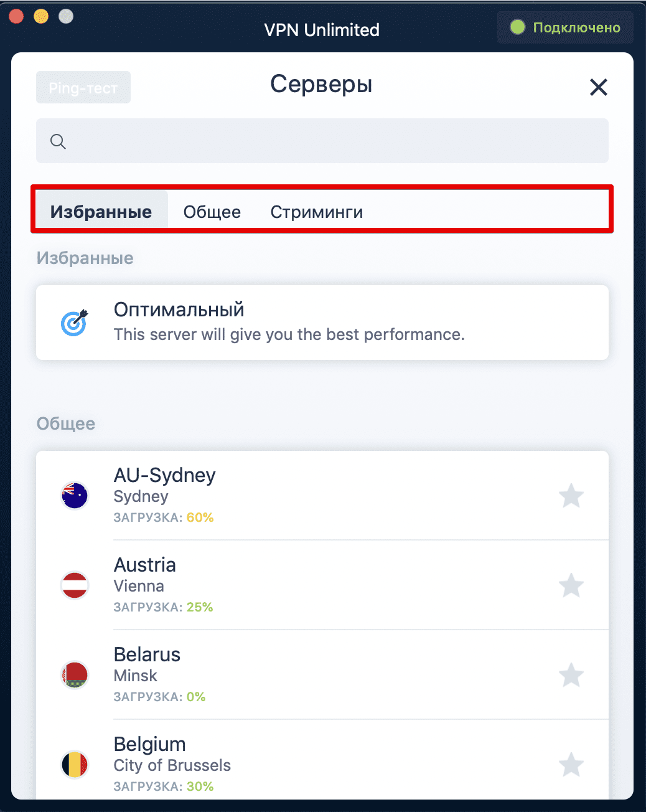Star the Austria server
The width and height of the screenshot is (646, 812).
(x=571, y=586)
